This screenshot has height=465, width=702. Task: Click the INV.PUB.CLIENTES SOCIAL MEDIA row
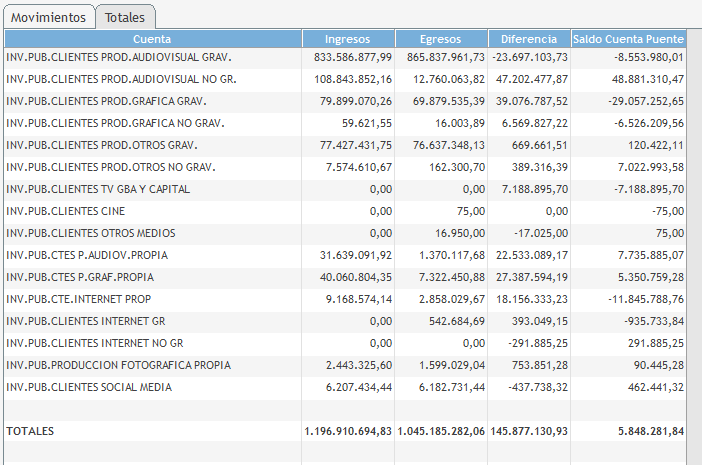89,387
